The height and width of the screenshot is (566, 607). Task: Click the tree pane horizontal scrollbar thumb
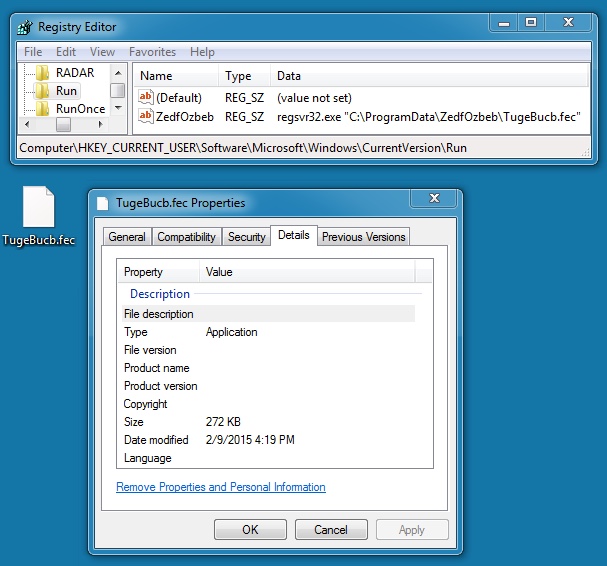click(63, 125)
